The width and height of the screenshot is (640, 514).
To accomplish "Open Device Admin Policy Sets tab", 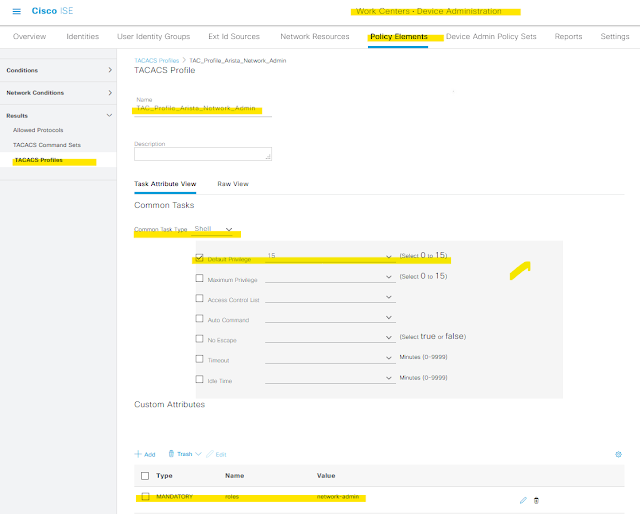I will [491, 36].
